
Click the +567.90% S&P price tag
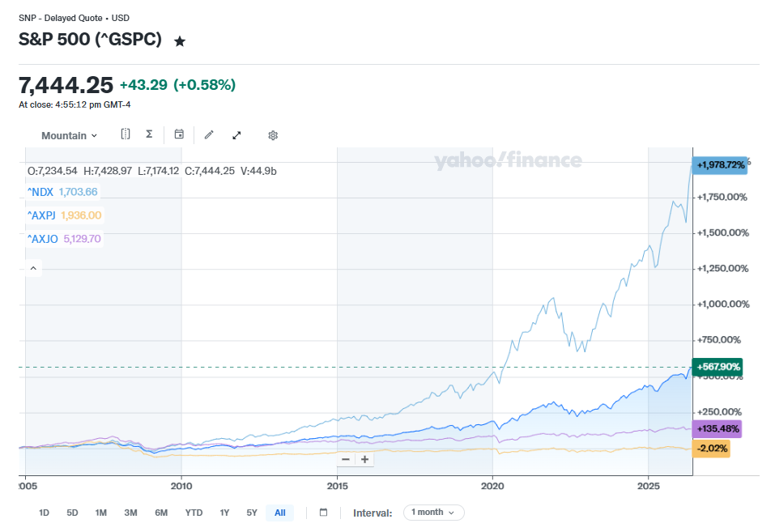tap(718, 367)
